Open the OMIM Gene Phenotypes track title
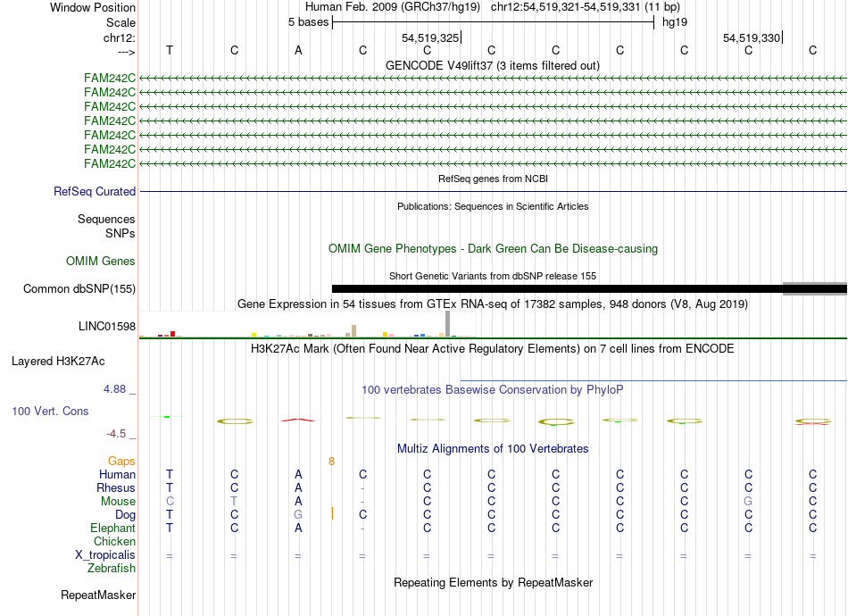The height and width of the screenshot is (616, 848). [x=493, y=249]
